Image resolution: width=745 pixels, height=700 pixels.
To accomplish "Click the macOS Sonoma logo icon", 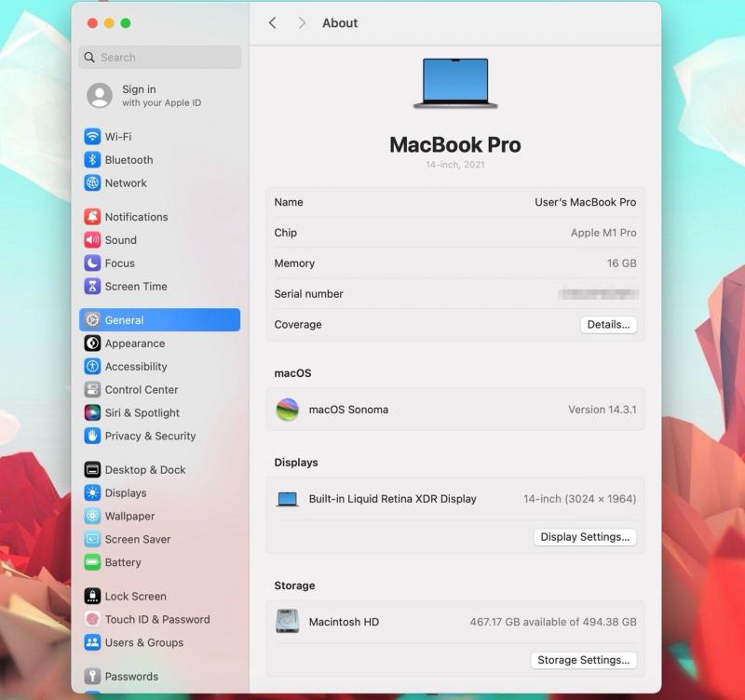I will [287, 410].
